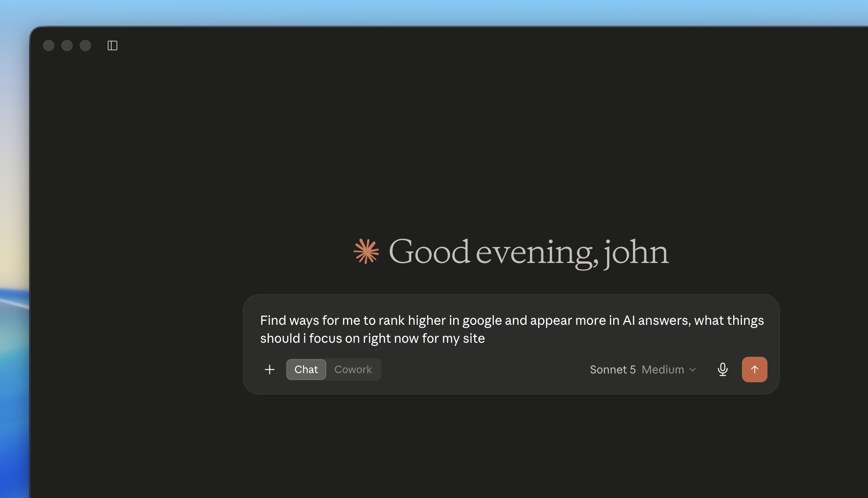The width and height of the screenshot is (868, 498).
Task: Maximize the window using the third gray dot
Action: click(85, 45)
